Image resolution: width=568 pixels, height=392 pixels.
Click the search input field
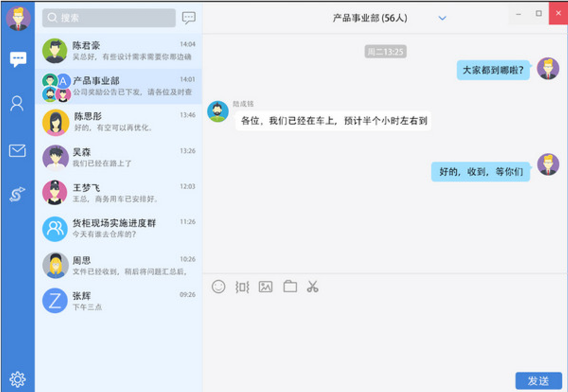107,18
